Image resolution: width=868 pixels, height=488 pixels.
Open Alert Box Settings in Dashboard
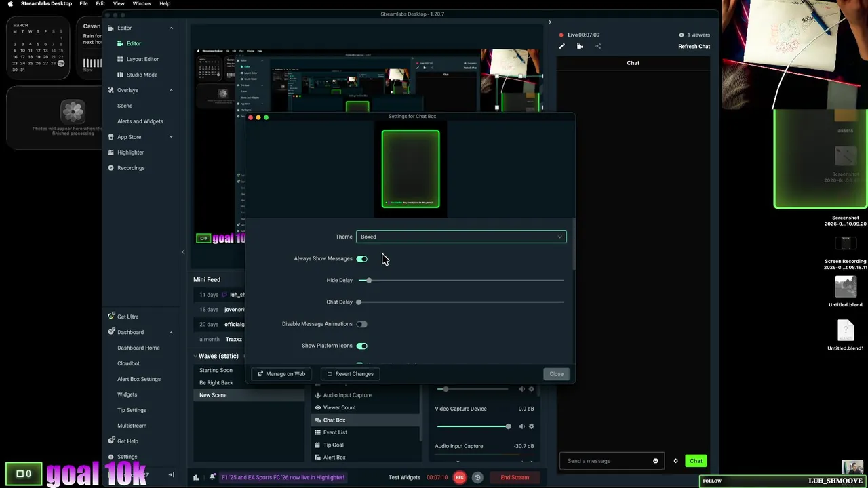click(139, 379)
